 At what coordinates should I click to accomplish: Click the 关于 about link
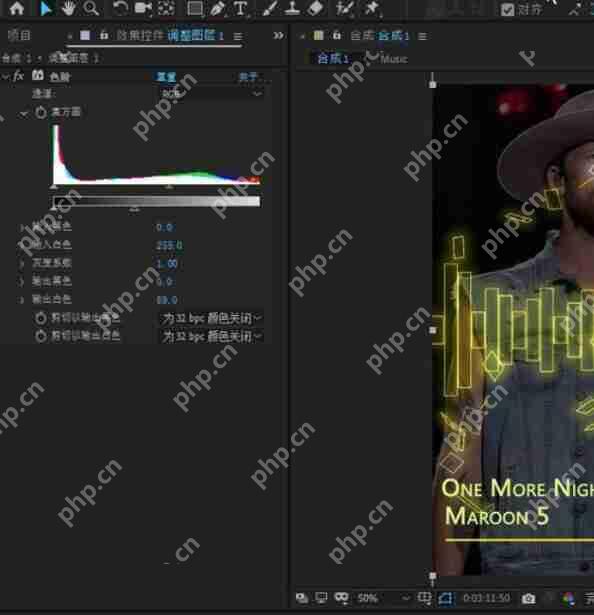248,76
